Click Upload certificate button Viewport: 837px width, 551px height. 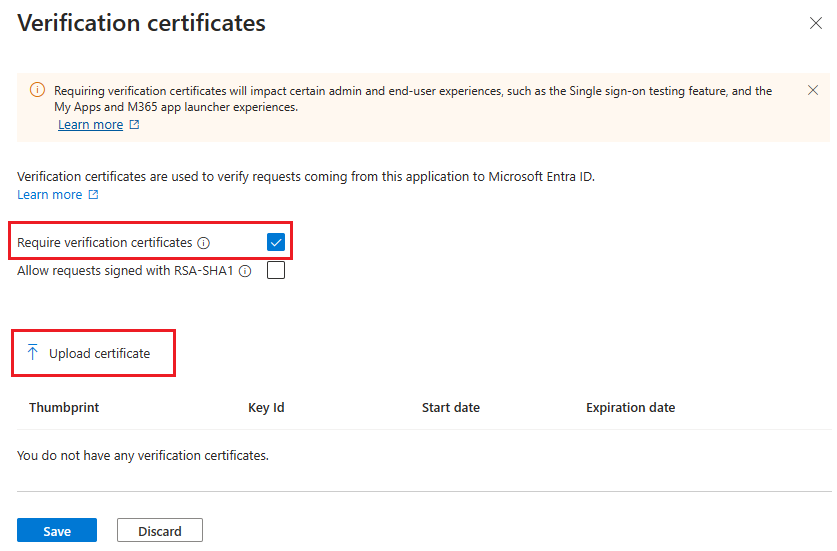[89, 353]
